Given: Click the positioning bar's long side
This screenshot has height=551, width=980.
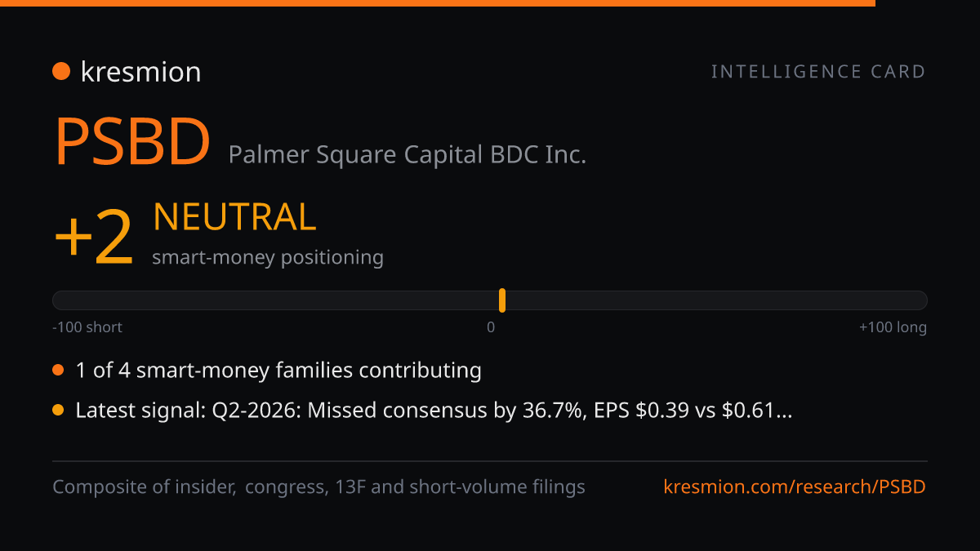Looking at the screenshot, I should [x=717, y=300].
